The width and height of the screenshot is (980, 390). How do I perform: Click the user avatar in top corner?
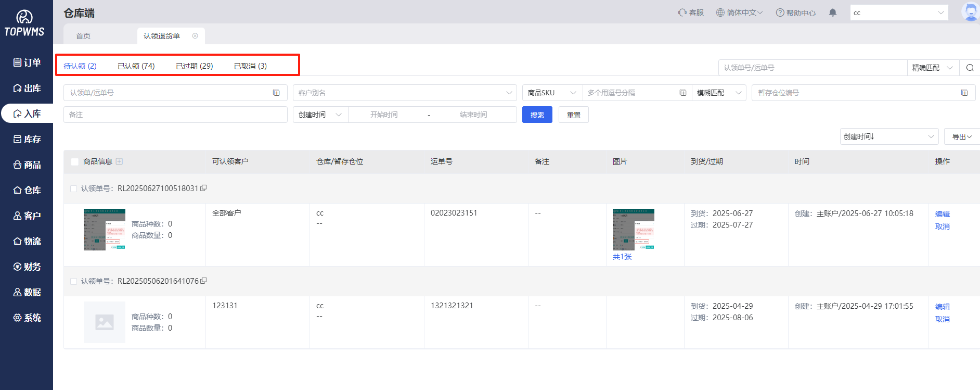pyautogui.click(x=970, y=11)
